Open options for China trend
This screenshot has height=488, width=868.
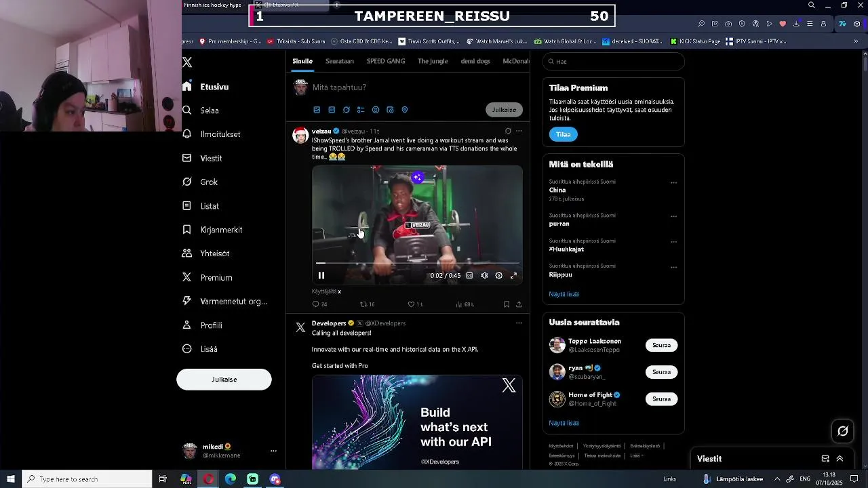click(x=673, y=182)
